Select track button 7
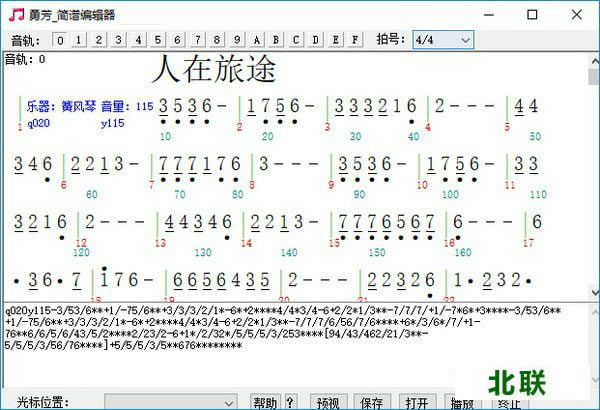 point(197,40)
